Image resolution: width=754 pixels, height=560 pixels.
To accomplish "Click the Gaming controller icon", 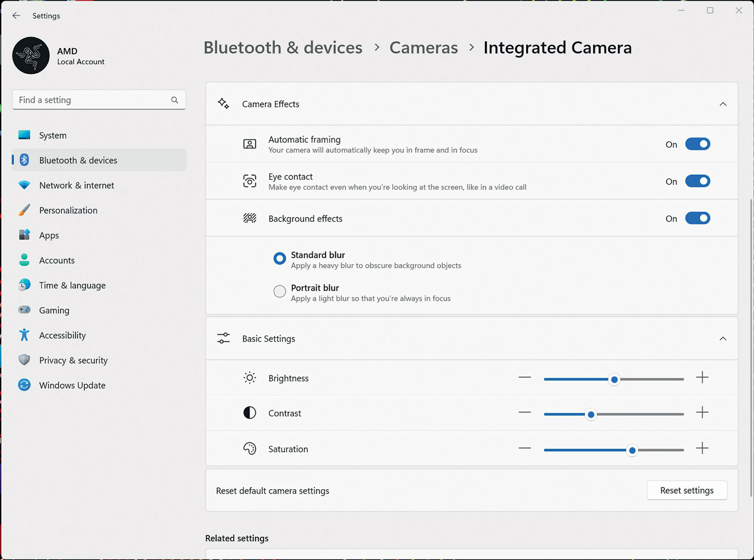I will click(24, 310).
